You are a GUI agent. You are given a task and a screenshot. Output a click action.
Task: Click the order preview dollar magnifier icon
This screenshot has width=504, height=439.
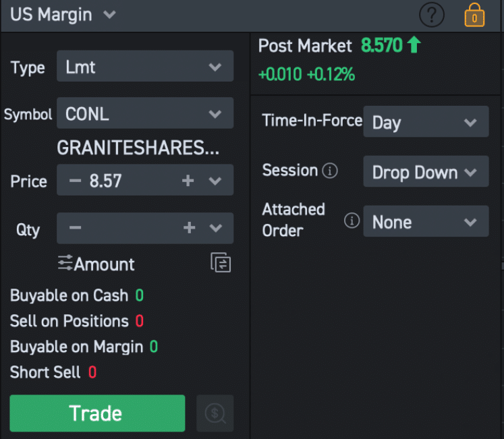tap(215, 413)
